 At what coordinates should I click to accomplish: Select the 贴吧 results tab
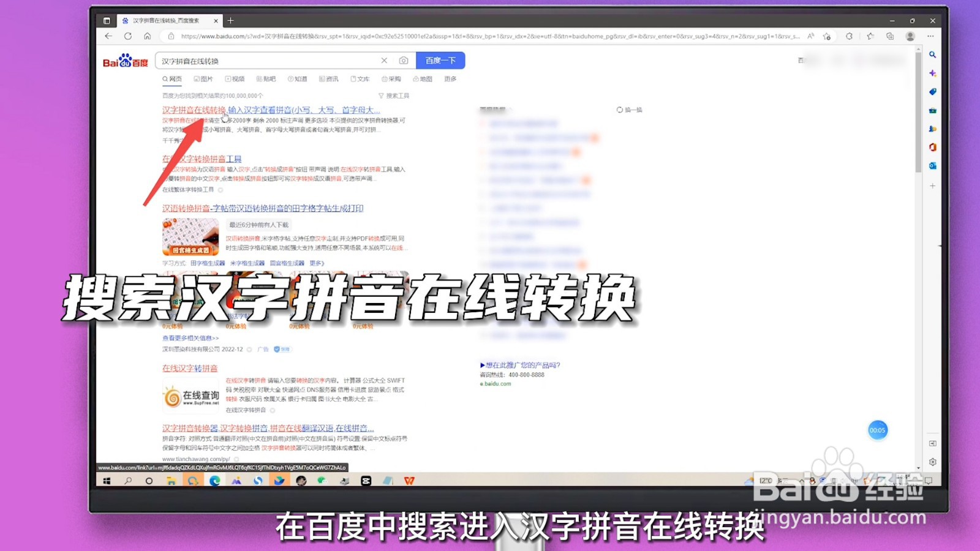[266, 79]
